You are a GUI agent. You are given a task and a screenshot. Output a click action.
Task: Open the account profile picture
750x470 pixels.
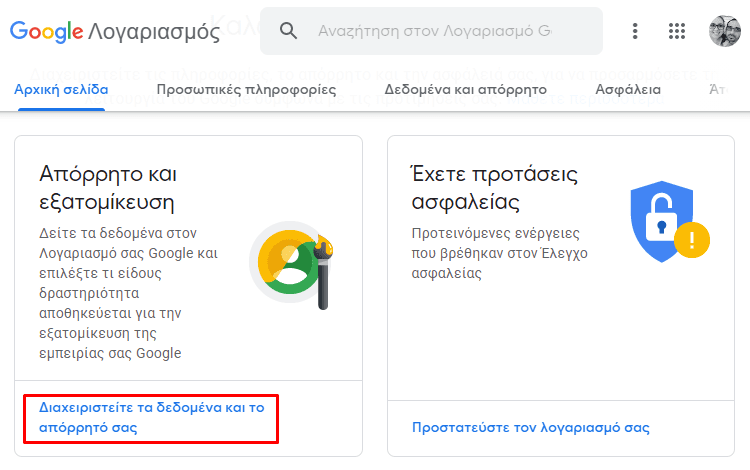pos(724,31)
